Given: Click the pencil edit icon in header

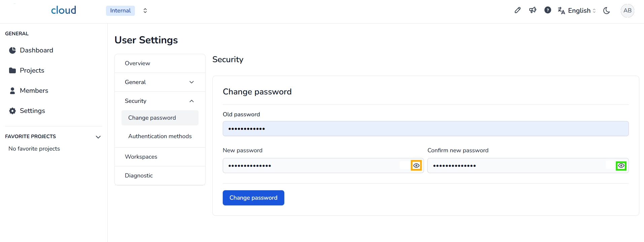Looking at the screenshot, I should (517, 10).
